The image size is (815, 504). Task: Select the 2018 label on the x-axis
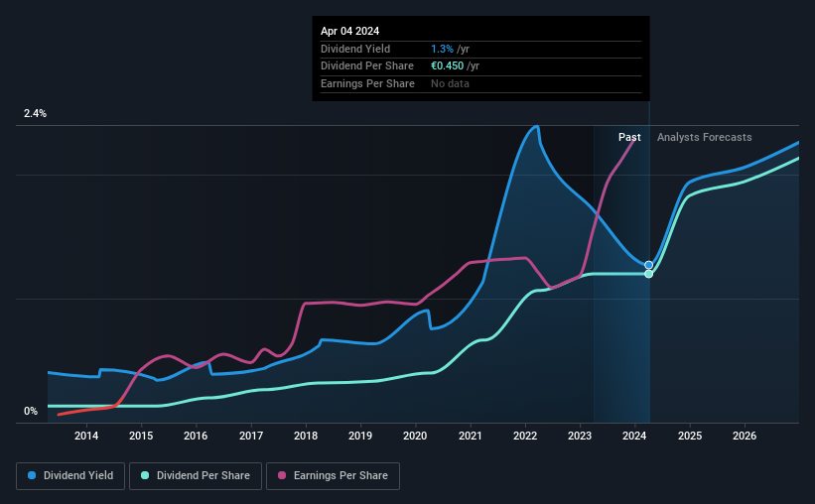coord(306,436)
